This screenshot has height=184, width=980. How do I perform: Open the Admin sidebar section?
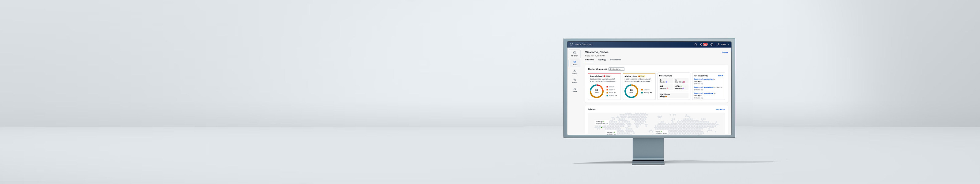pos(575,90)
